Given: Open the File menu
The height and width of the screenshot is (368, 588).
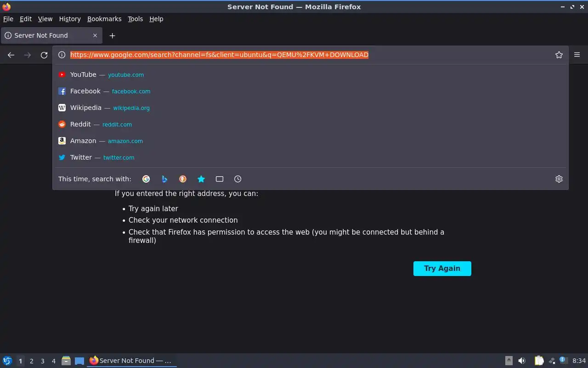Looking at the screenshot, I should [8, 19].
